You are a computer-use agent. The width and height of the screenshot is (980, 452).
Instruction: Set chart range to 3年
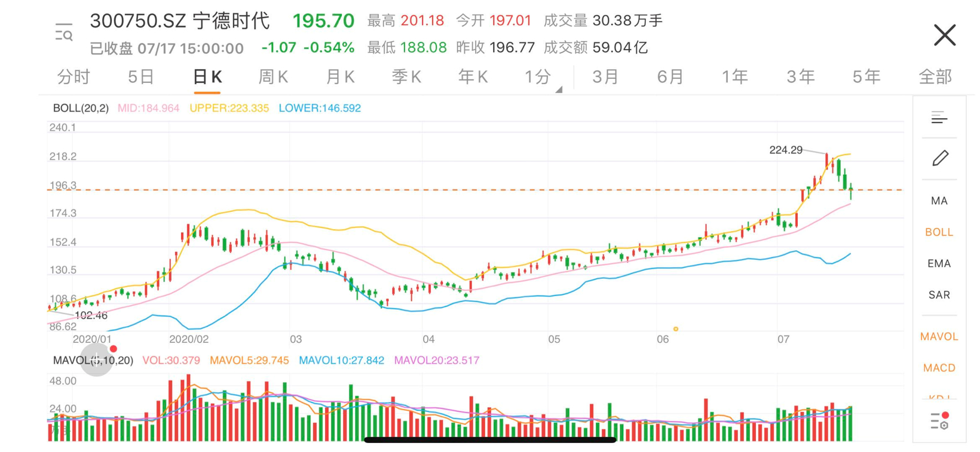[x=800, y=77]
